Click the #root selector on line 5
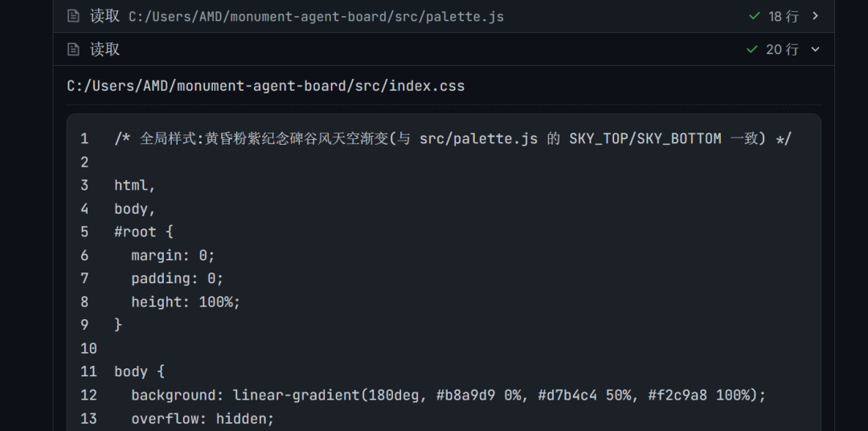This screenshot has width=868, height=431. tap(136, 232)
